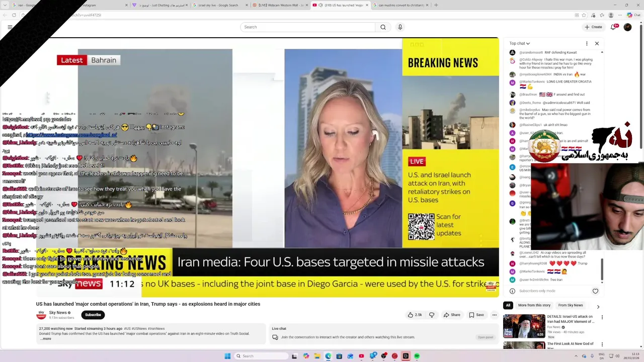Open options for First Look At New God video

point(602,344)
